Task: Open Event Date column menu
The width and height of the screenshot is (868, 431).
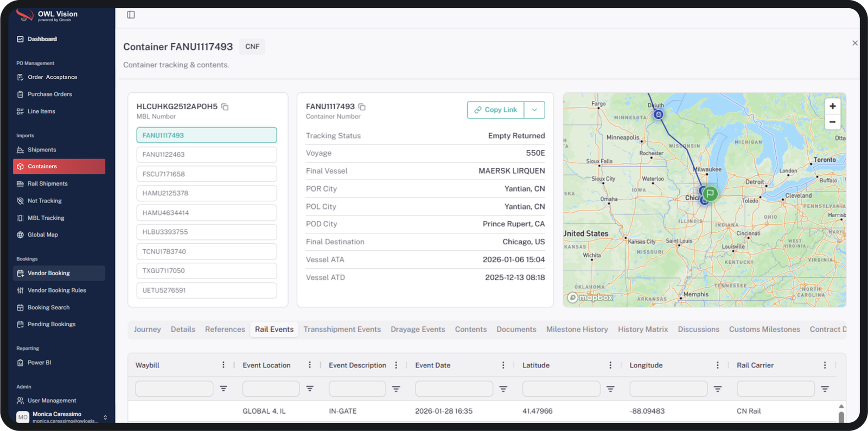Action: (x=503, y=365)
